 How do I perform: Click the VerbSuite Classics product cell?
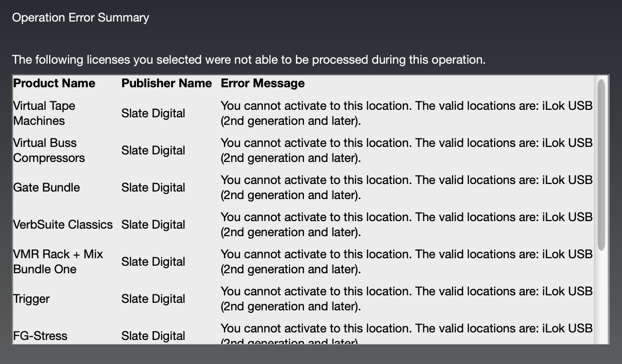tap(63, 225)
